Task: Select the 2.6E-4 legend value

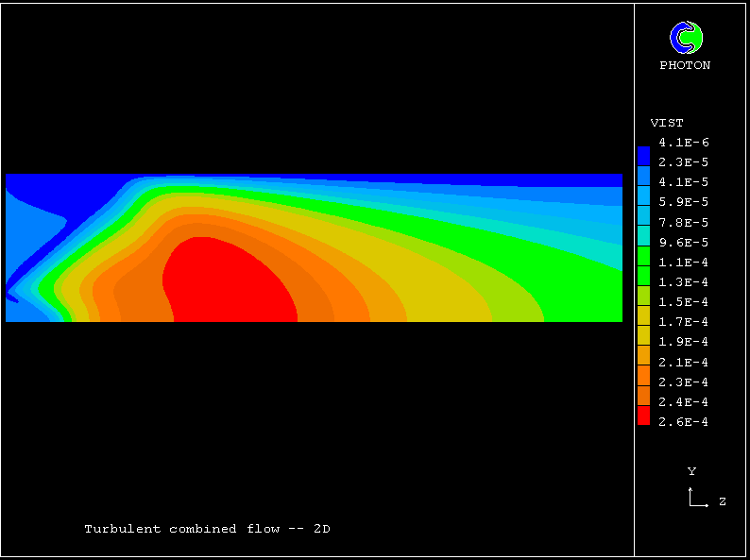Action: tap(684, 422)
